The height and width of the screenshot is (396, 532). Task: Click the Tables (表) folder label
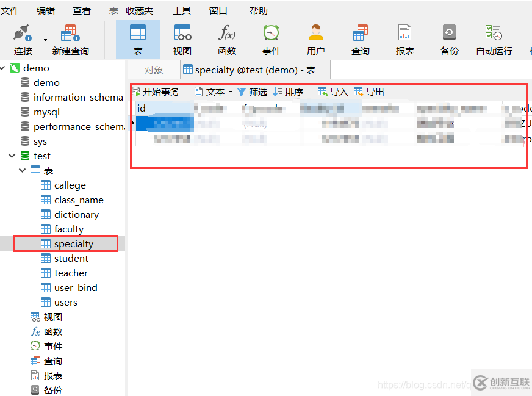48,170
